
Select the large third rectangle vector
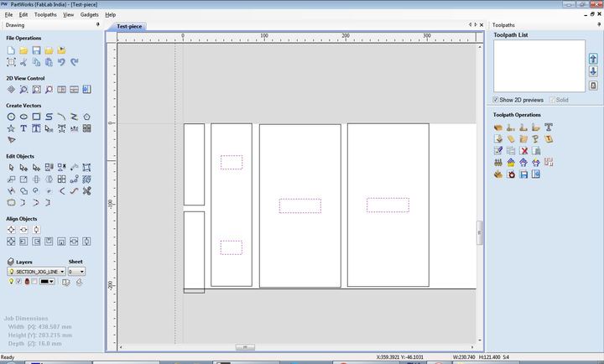(x=300, y=205)
